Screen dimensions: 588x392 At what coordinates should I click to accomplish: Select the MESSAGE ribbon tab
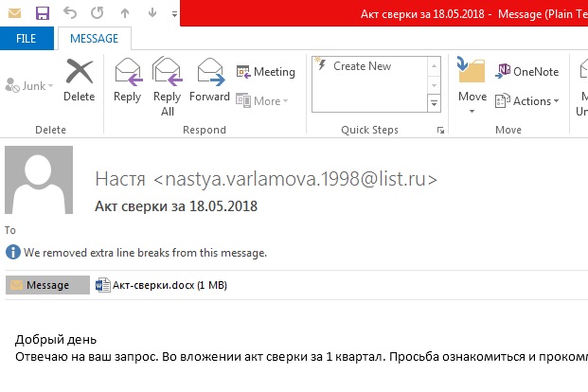pyautogui.click(x=94, y=38)
